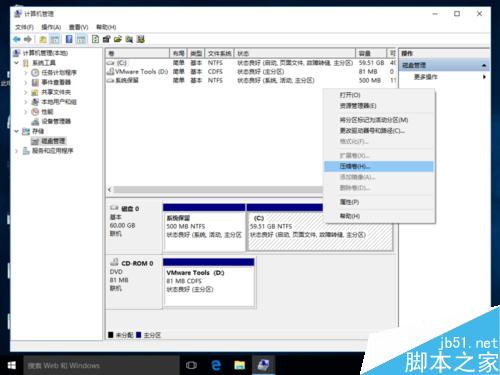The image size is (500, 375).
Task: Click the black 未分配 legend swatch
Action: tap(111, 335)
